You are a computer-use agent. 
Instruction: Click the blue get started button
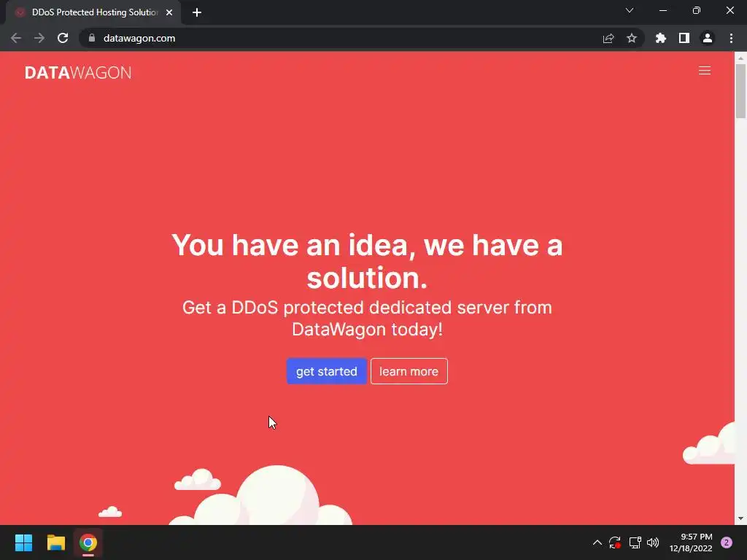[326, 371]
